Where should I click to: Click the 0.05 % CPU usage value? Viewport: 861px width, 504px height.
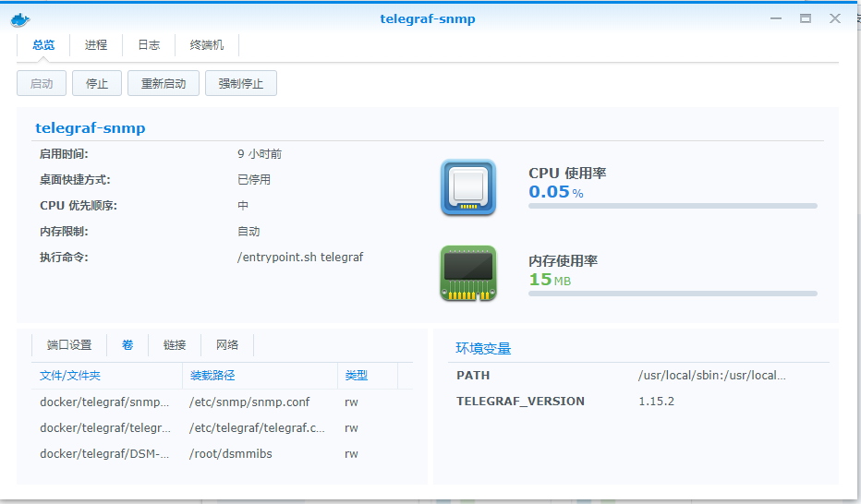coord(556,192)
